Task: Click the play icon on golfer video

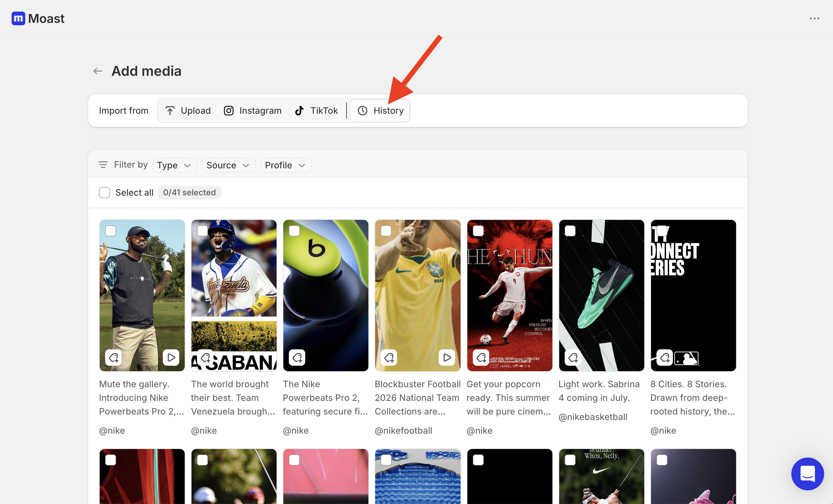Action: click(171, 358)
